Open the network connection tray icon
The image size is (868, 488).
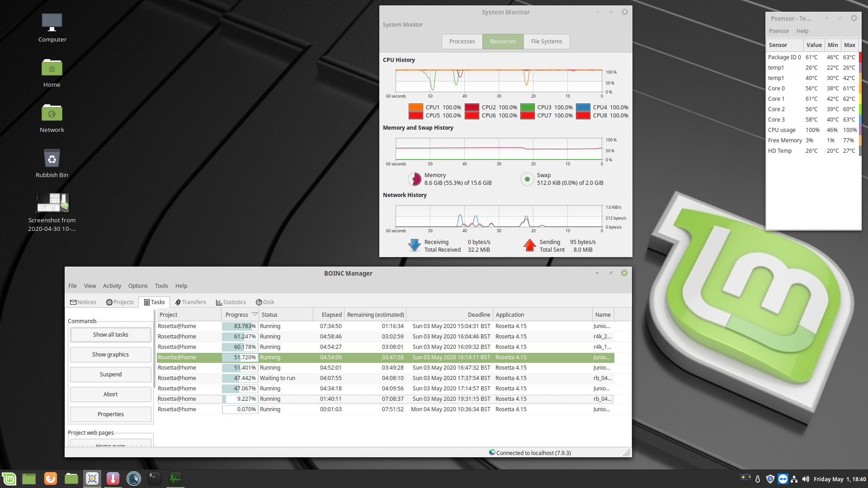tap(794, 479)
